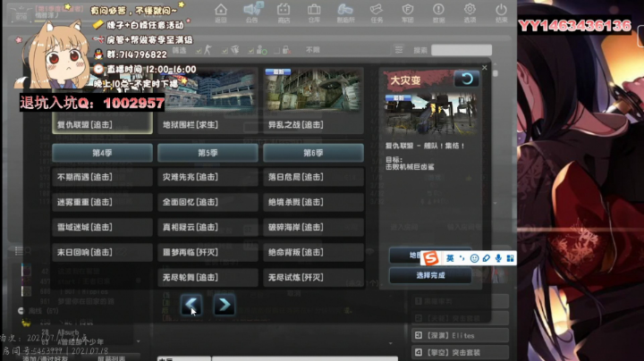Open the 任务 missions scroll icon
This screenshot has height=361, width=644.
(x=377, y=13)
